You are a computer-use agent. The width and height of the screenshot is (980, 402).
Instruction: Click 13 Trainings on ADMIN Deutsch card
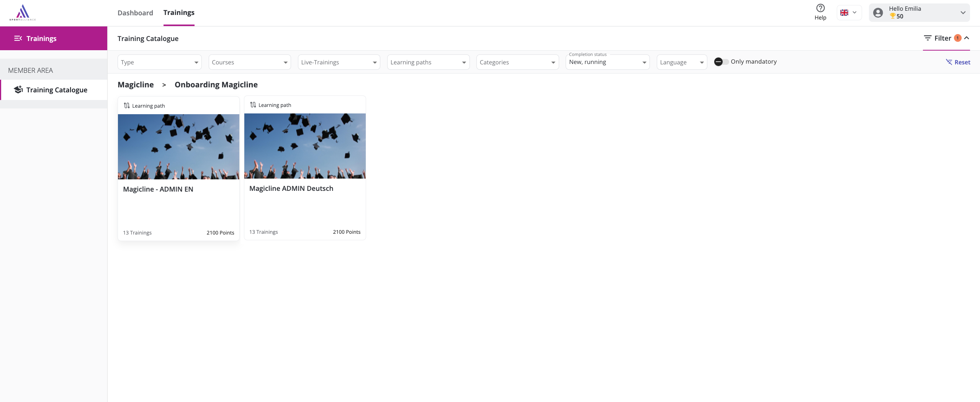point(263,232)
